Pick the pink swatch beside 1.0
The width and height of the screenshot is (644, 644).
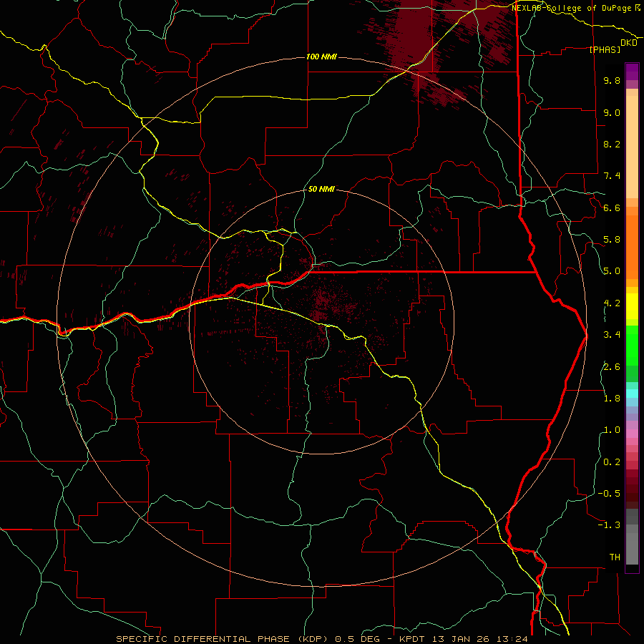click(x=632, y=434)
